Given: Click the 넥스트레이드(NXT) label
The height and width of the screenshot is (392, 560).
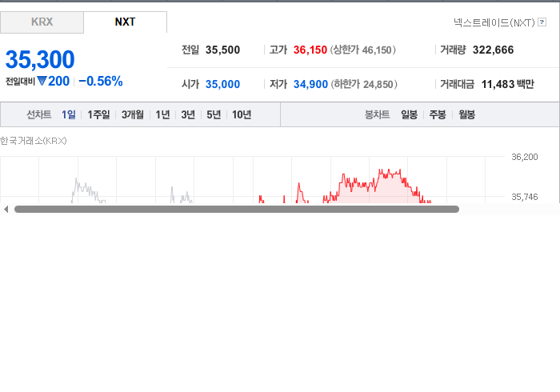Looking at the screenshot, I should point(494,22).
